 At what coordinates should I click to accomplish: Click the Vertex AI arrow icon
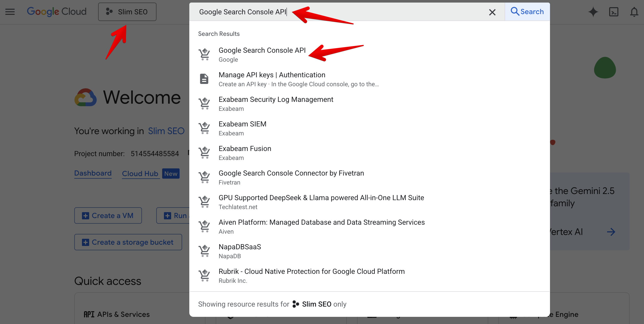point(611,232)
